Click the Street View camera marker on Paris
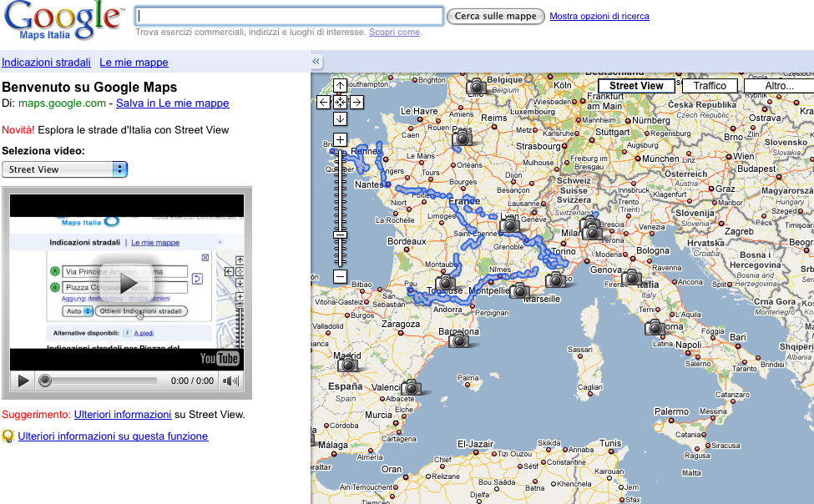Image resolution: width=814 pixels, height=504 pixels. pyautogui.click(x=462, y=138)
